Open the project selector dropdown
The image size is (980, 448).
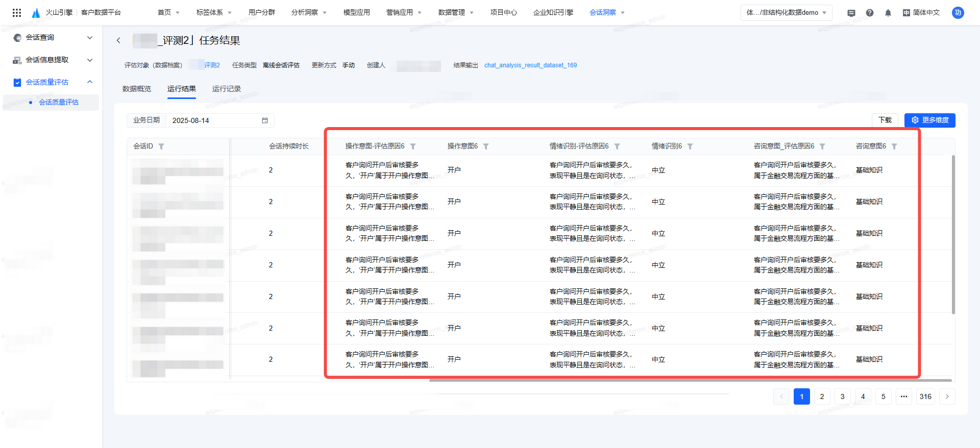pyautogui.click(x=786, y=13)
